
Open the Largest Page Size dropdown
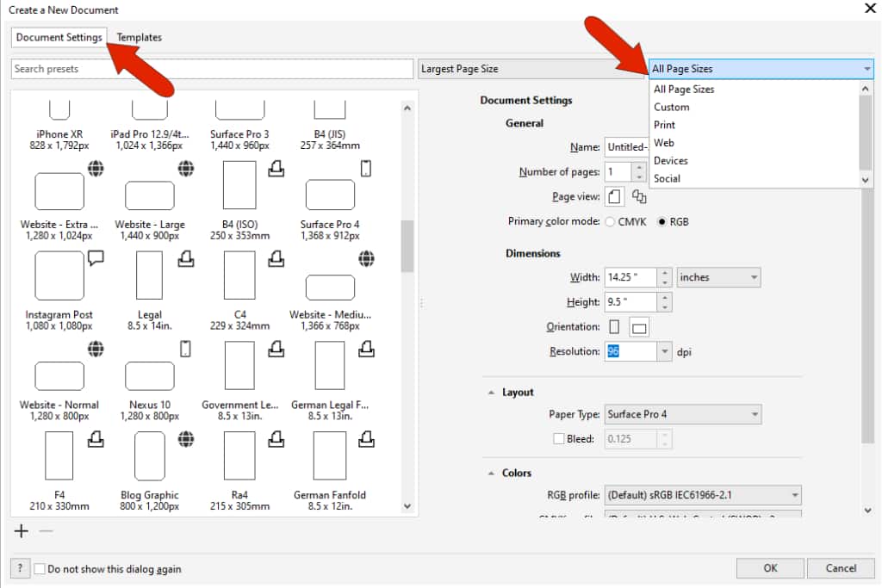tap(531, 69)
